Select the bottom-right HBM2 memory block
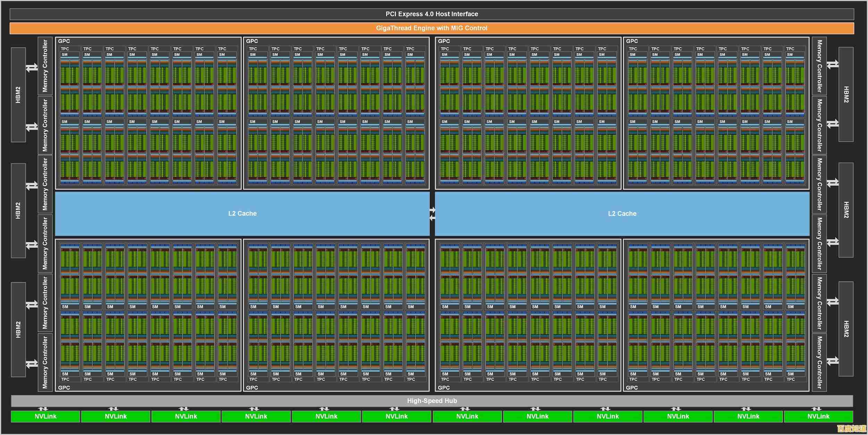This screenshot has height=435, width=868. click(x=846, y=329)
